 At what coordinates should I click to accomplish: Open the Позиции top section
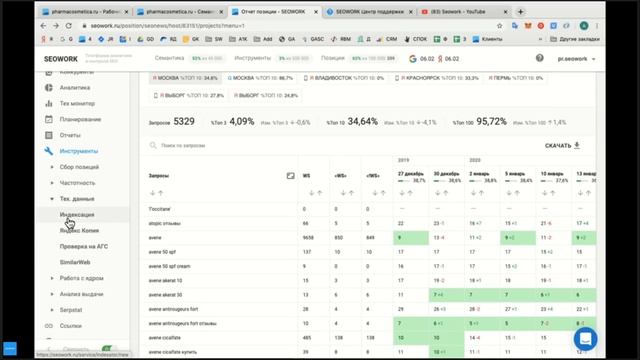pos(333,58)
